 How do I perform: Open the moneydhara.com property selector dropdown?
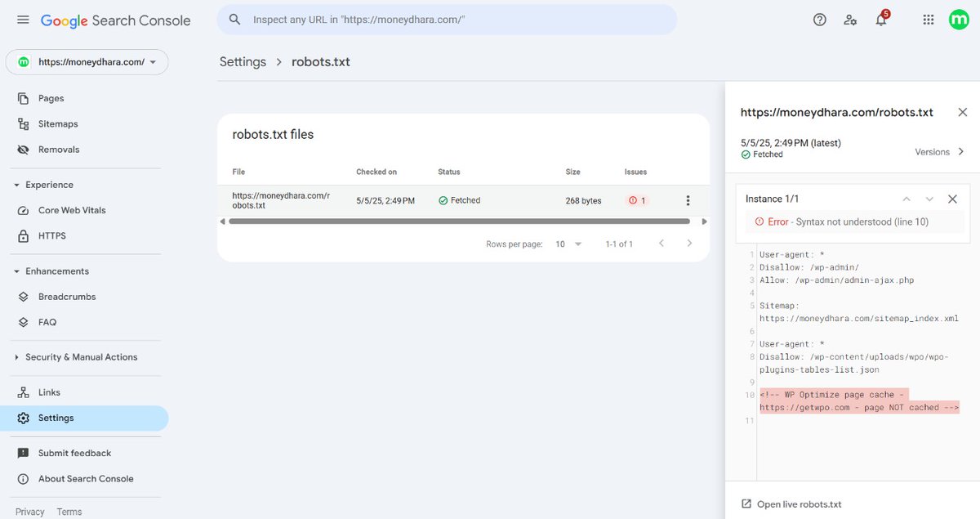tap(87, 62)
